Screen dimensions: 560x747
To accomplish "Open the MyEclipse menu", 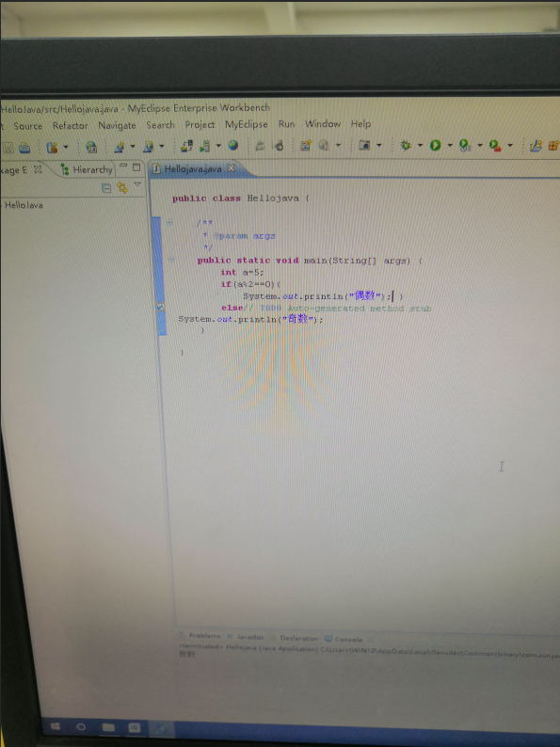I will 246,124.
